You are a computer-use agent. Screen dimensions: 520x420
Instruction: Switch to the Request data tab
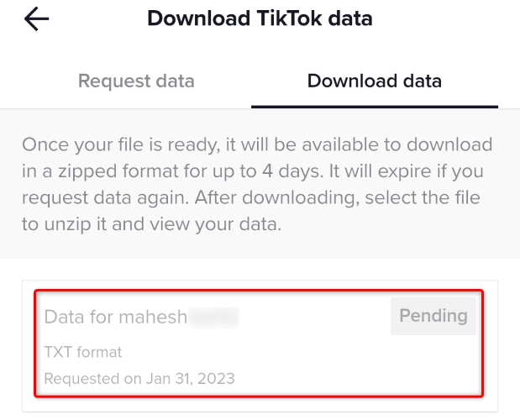click(136, 81)
